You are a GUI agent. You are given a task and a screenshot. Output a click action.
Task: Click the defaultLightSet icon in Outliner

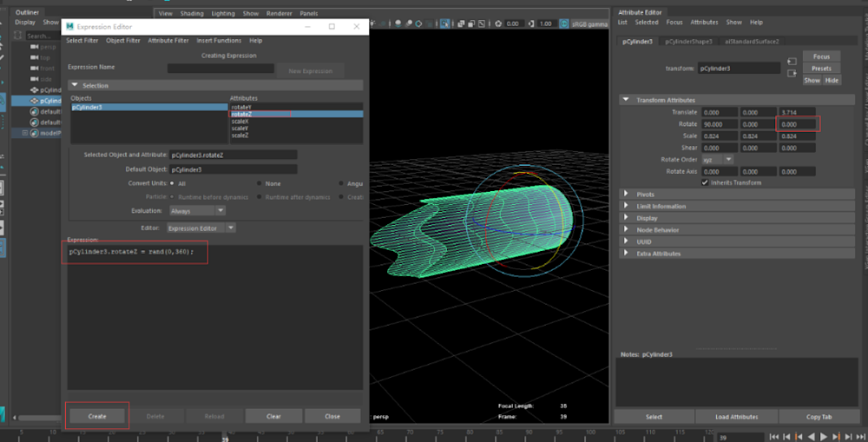pyautogui.click(x=34, y=111)
